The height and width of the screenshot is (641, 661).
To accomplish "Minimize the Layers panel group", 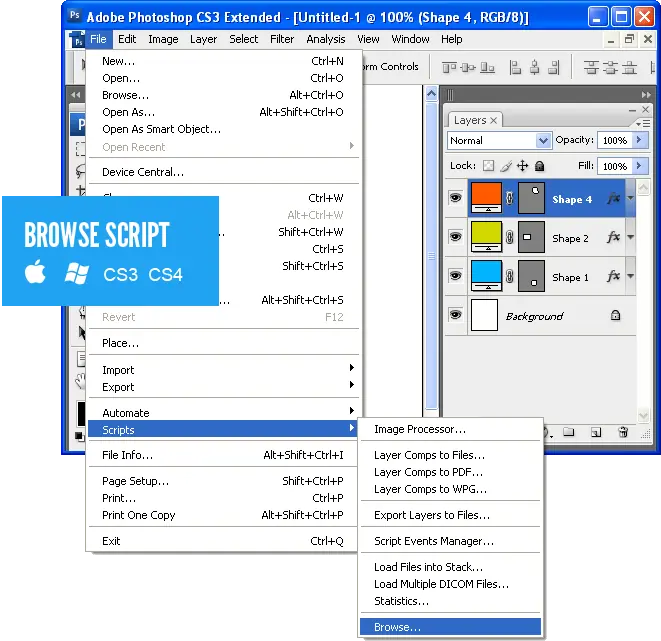I will (x=632, y=110).
